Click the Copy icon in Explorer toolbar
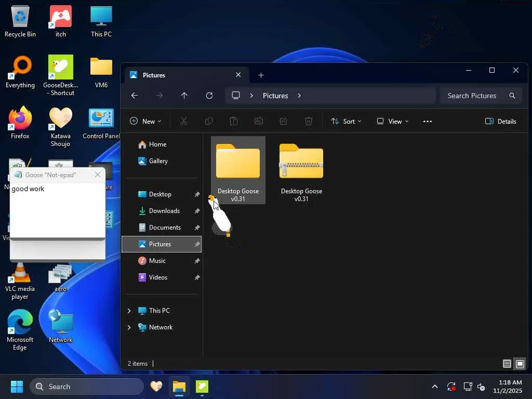Image resolution: width=532 pixels, height=399 pixels. (209, 121)
